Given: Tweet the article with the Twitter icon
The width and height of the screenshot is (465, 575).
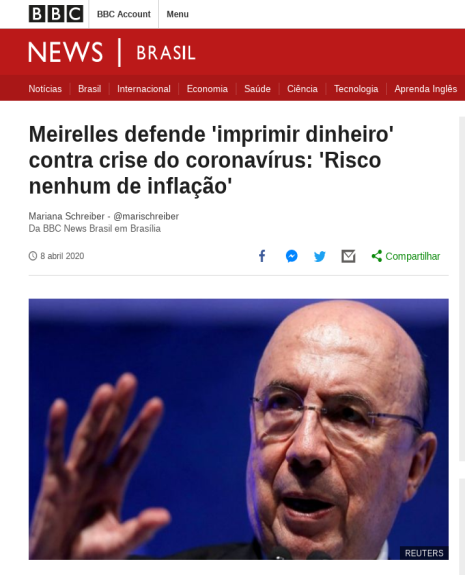Looking at the screenshot, I should tap(320, 256).
